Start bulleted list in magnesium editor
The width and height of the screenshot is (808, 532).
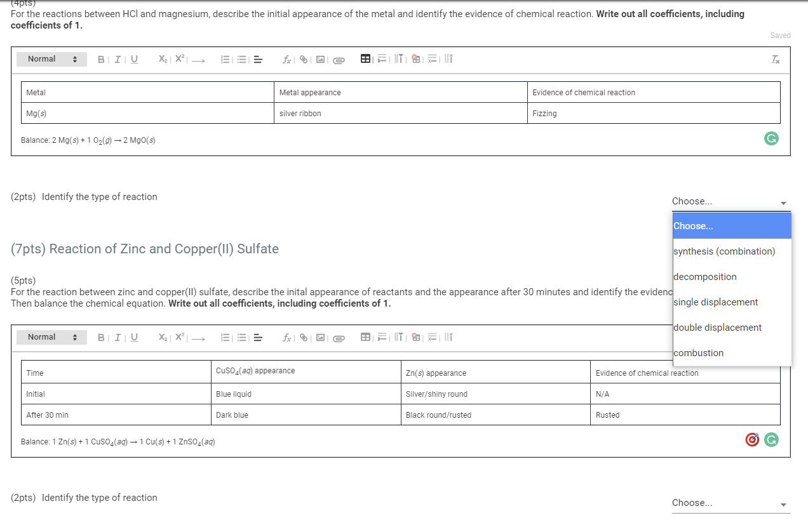[x=241, y=60]
